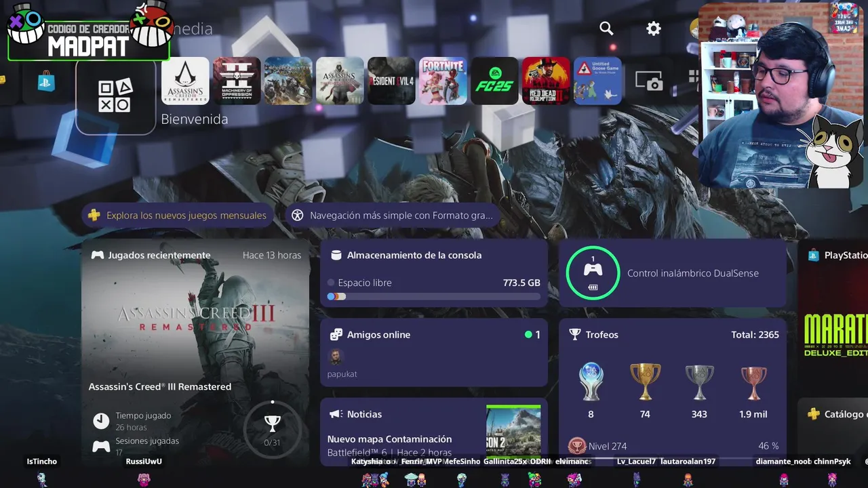Select the Bienvenida hub shapes icon
The width and height of the screenshot is (868, 488).
coord(115,96)
